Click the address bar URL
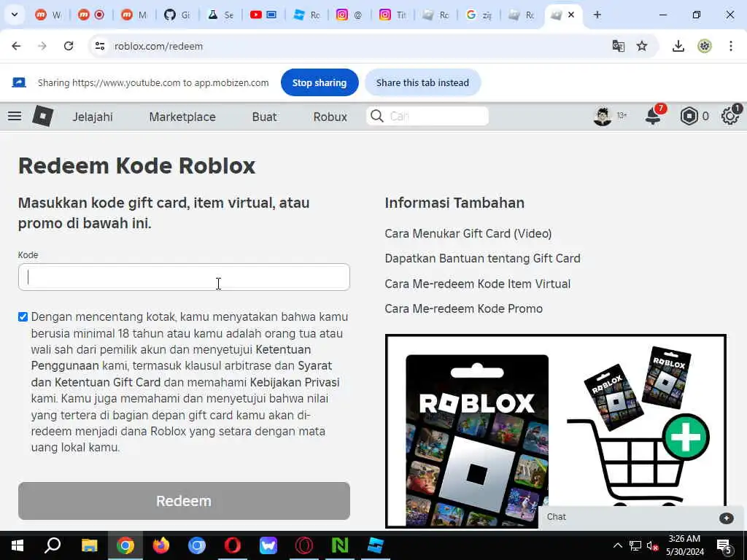Viewport: 747px width, 560px height. 158,46
